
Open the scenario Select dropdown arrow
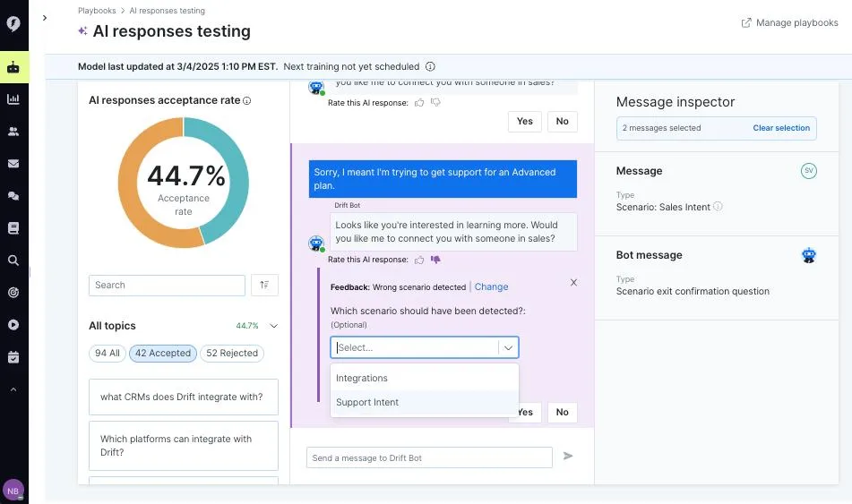tap(508, 347)
